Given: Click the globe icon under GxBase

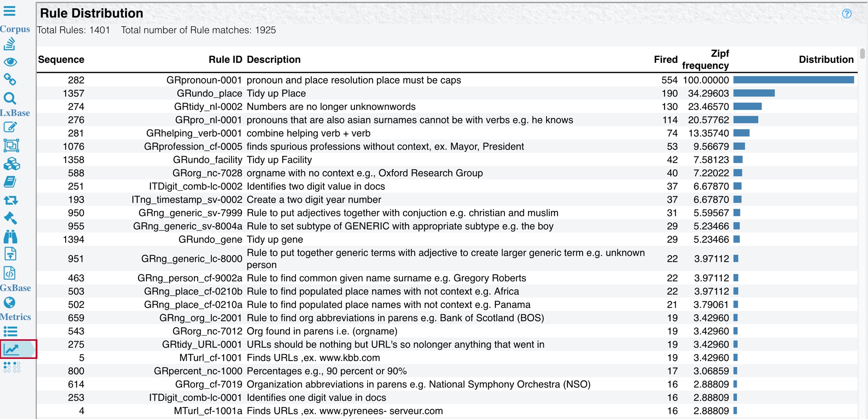Looking at the screenshot, I should click(x=10, y=303).
